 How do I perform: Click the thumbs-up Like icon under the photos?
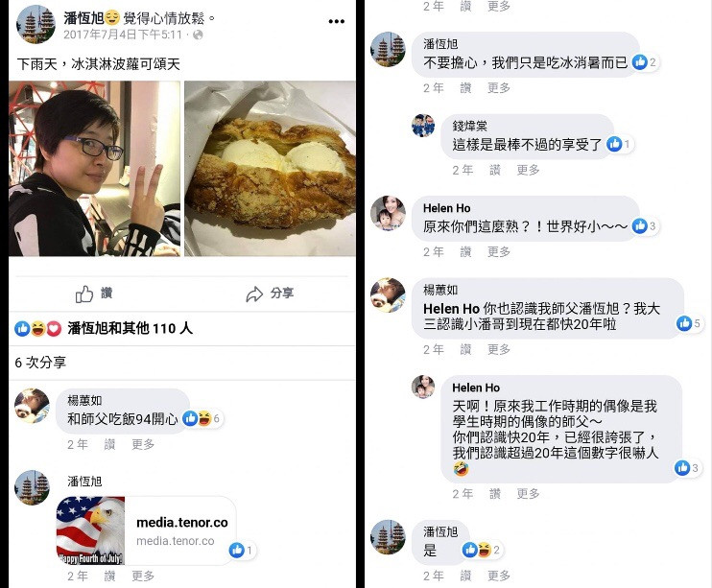[x=84, y=294]
